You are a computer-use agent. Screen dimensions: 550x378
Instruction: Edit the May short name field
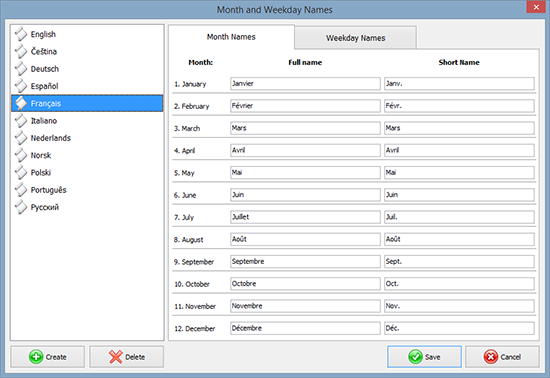click(459, 173)
